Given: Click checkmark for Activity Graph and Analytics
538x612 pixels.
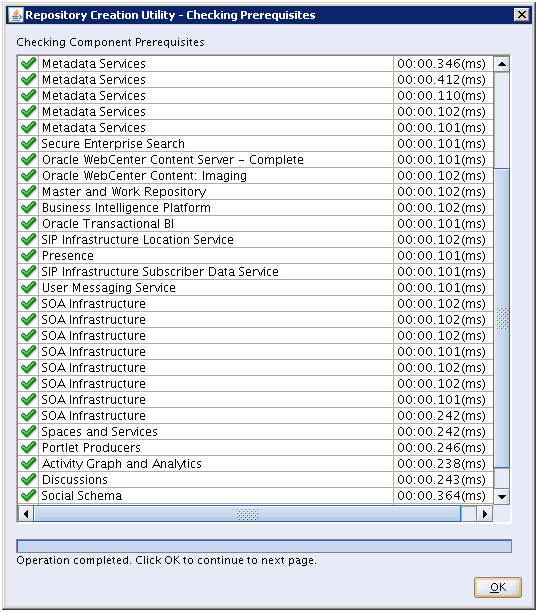Looking at the screenshot, I should click(x=29, y=464).
